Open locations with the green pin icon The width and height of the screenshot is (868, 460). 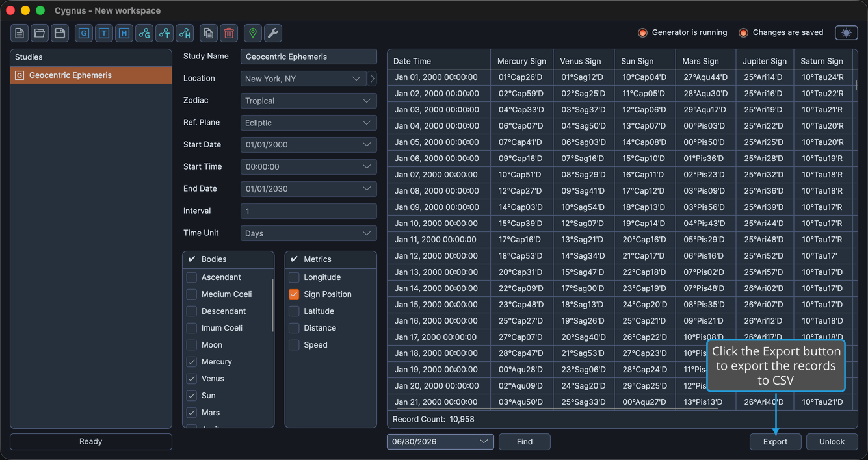(x=253, y=33)
